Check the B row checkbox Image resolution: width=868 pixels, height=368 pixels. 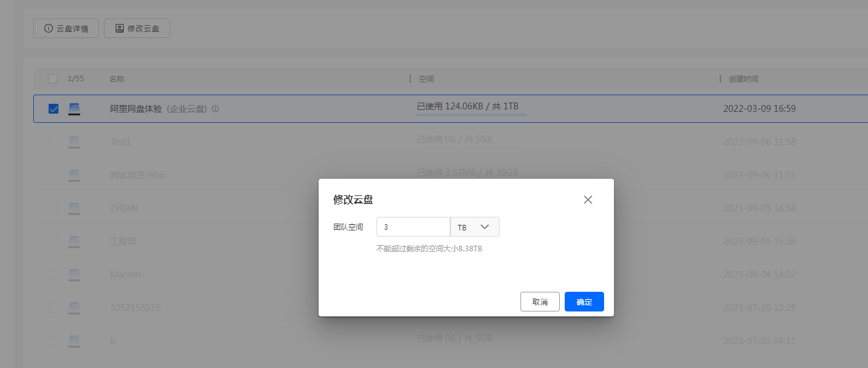(x=54, y=340)
